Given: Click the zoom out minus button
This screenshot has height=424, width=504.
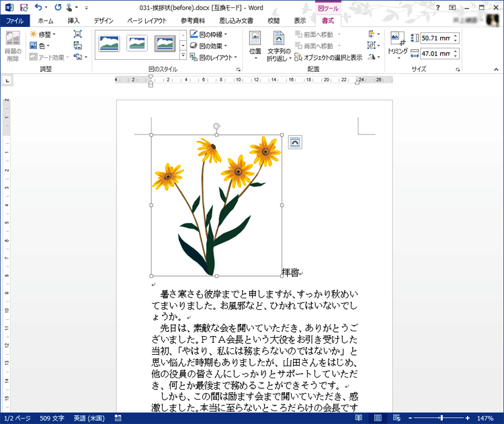Looking at the screenshot, I should coord(410,418).
